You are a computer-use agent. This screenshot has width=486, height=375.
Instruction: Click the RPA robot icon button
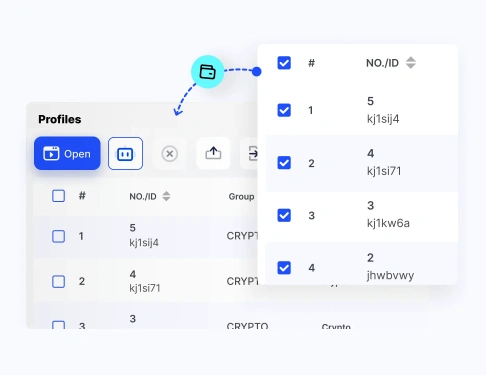coord(125,153)
